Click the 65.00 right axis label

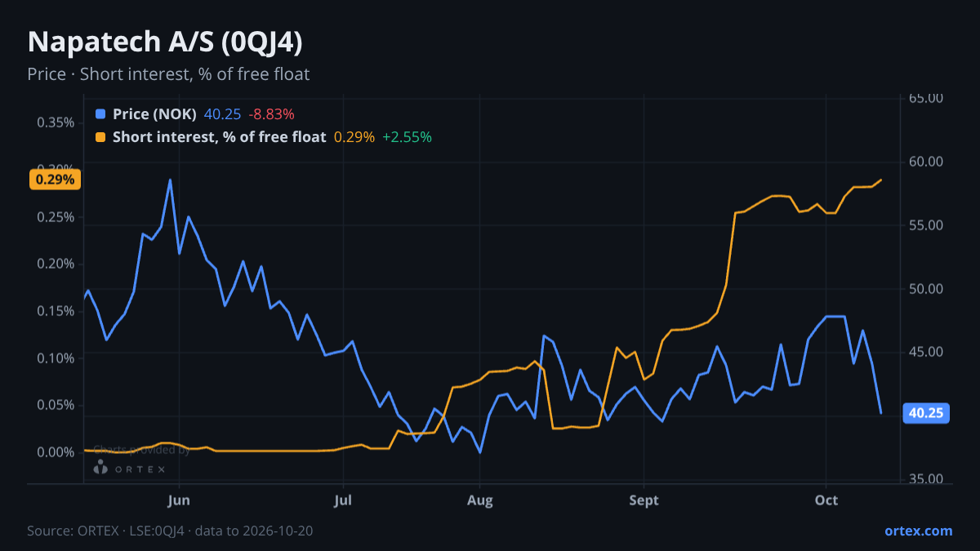[x=927, y=98]
